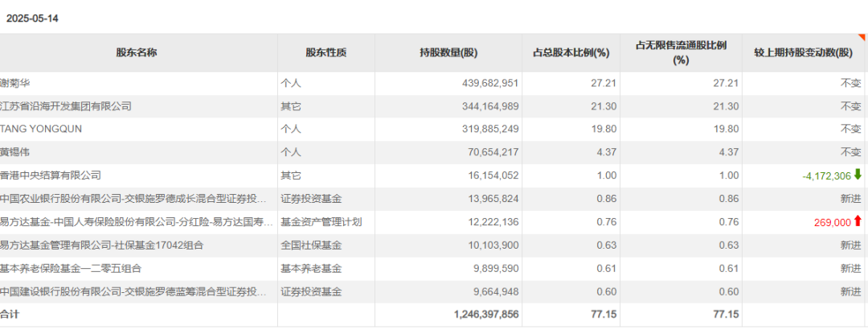Image resolution: width=868 pixels, height=330 pixels.
Task: Click the 股东性质 column header
Action: pos(326,52)
